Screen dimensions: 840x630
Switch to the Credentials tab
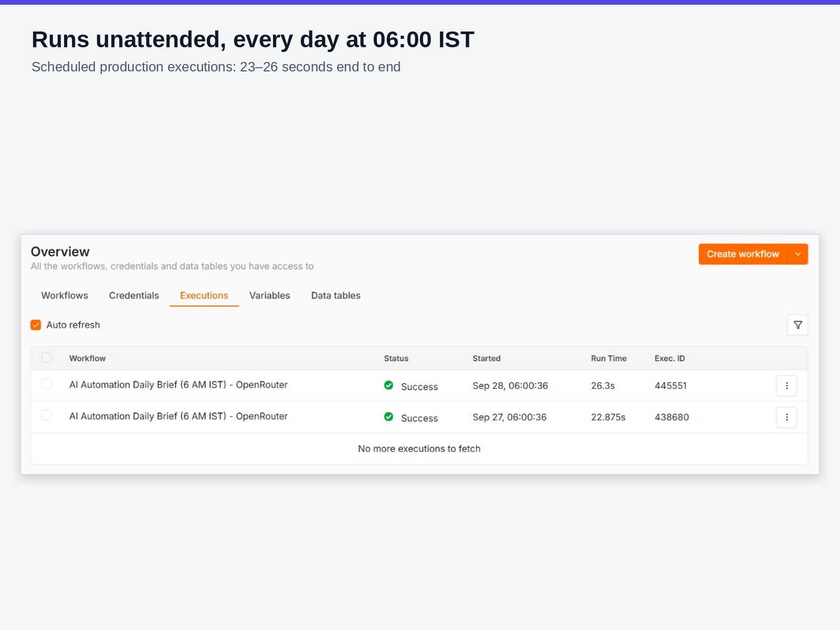134,296
